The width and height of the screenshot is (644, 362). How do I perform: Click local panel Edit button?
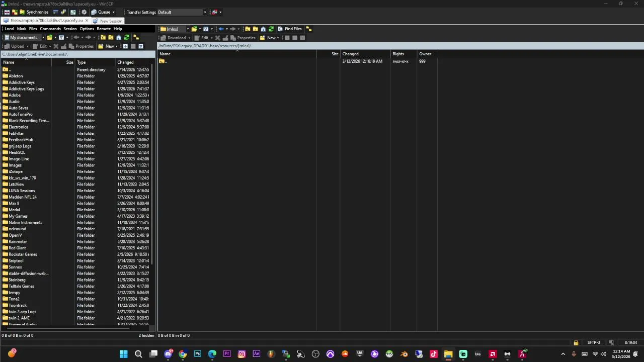point(40,46)
